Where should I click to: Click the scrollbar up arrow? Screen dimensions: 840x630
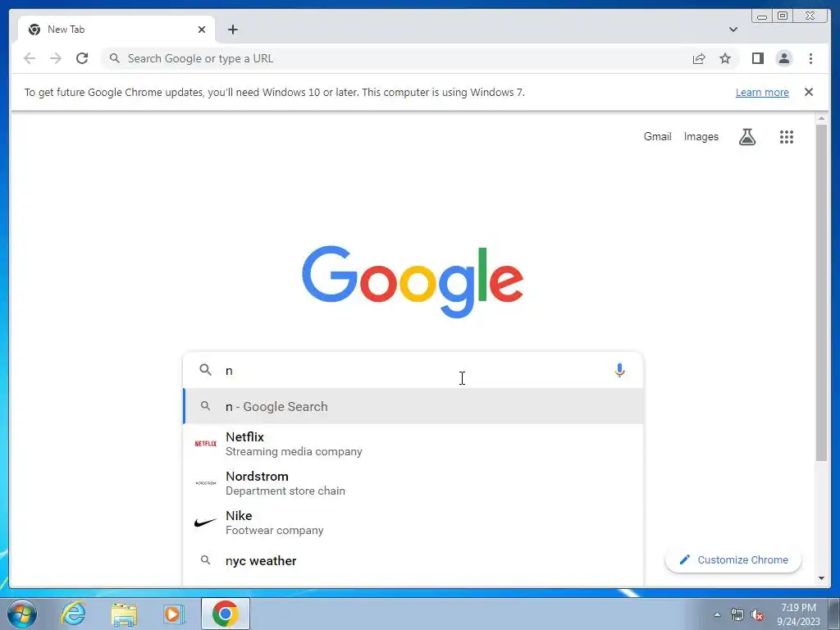coord(821,118)
